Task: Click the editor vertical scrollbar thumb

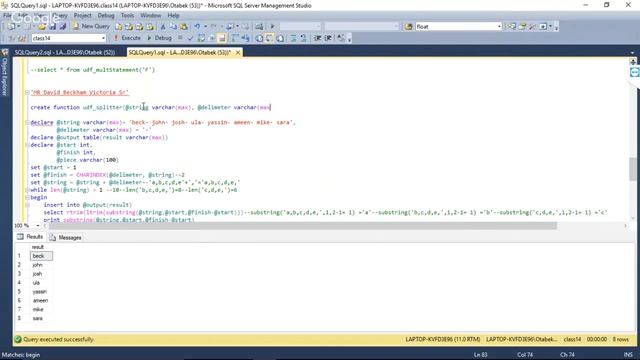Action: 633,169
